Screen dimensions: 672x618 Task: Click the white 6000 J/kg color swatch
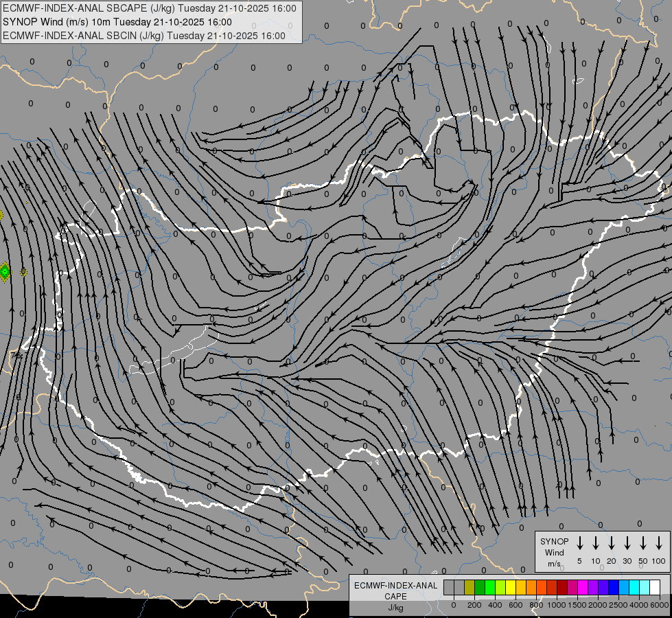tap(655, 587)
